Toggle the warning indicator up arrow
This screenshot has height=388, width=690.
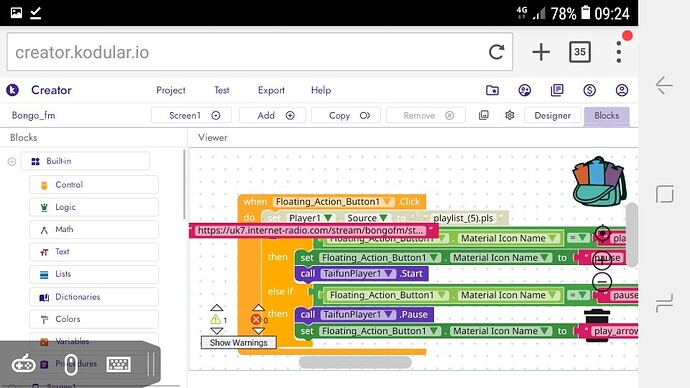217,308
